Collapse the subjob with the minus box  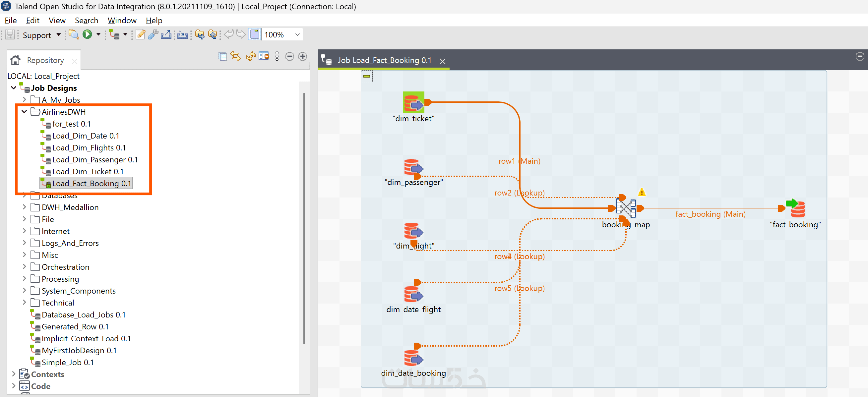click(367, 77)
